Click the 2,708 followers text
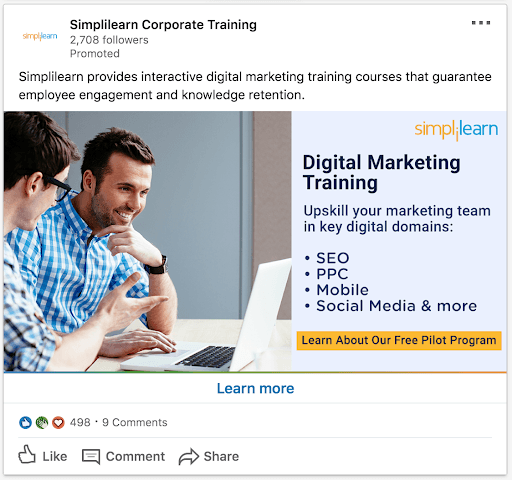This screenshot has width=512, height=480. pos(109,40)
